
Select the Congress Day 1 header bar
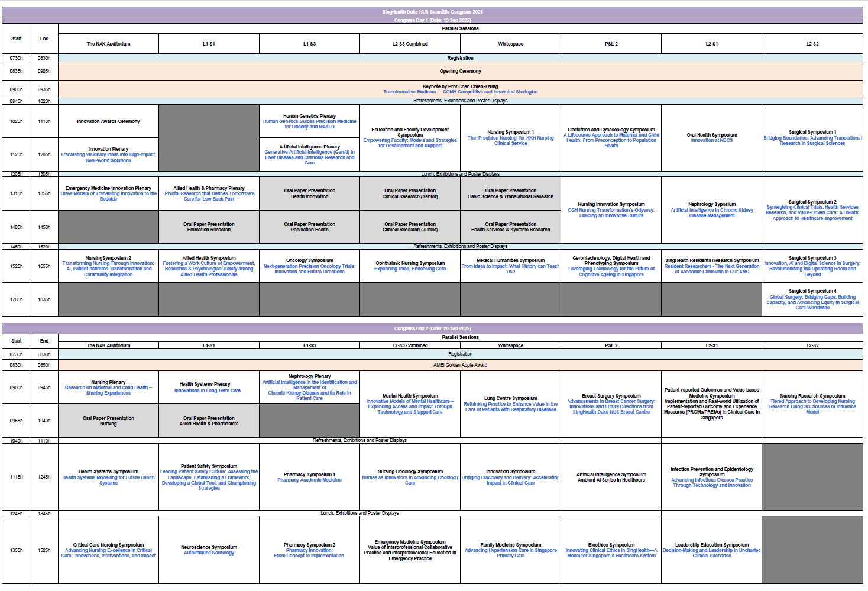coord(432,20)
